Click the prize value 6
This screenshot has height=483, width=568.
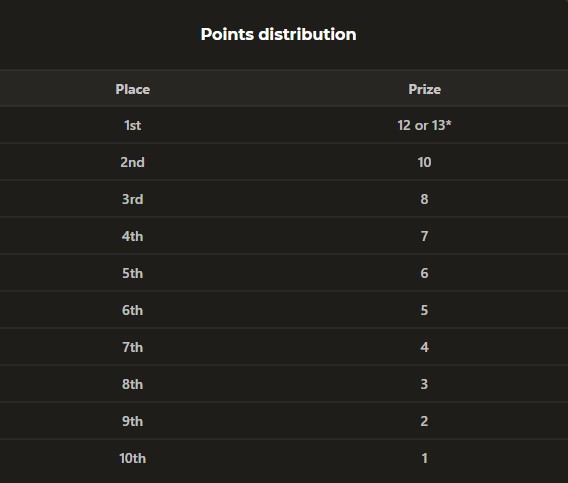[425, 273]
